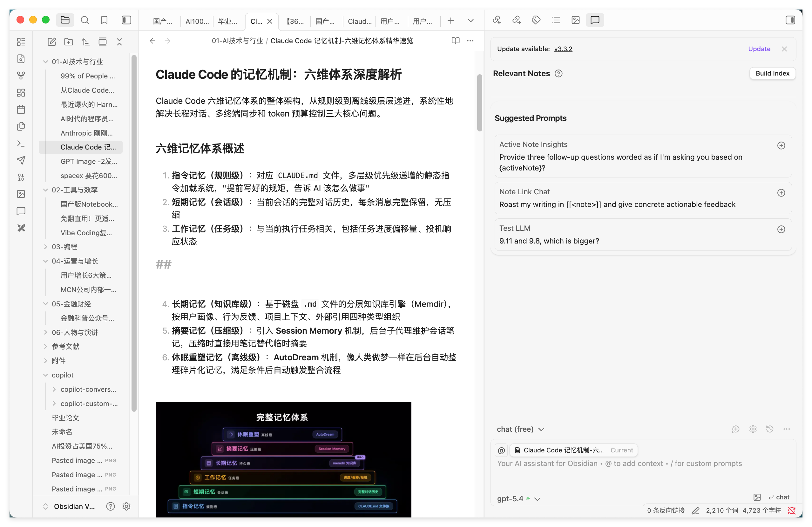812x527 pixels.
Task: Show help for Relevant Notes
Action: (x=558, y=73)
